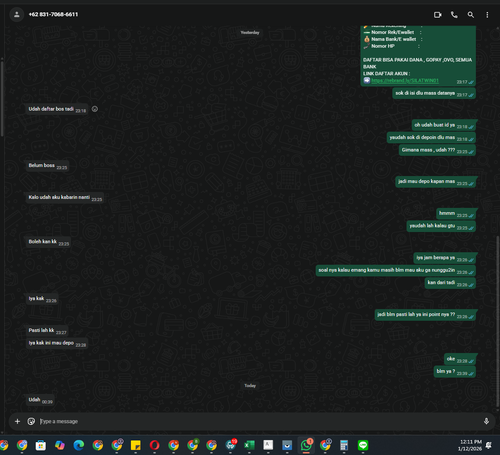Open the DAFTAR AKUN link in message
Image resolution: width=500 pixels, height=455 pixels.
[405, 81]
